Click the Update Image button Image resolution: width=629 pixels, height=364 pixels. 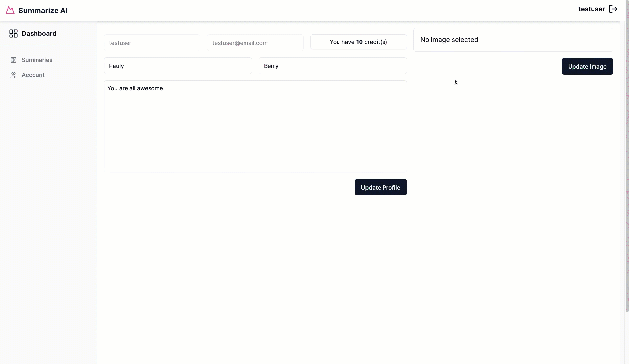pyautogui.click(x=587, y=66)
